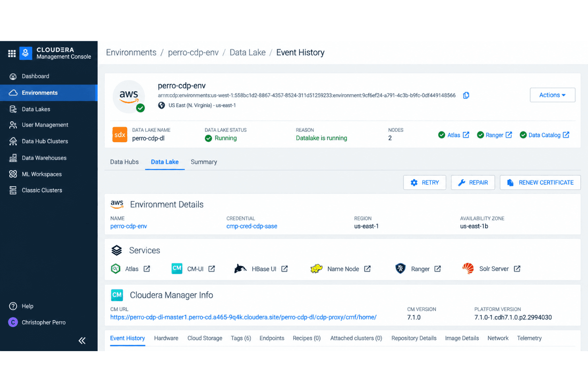Open the Recipes (0) tab

pyautogui.click(x=307, y=338)
